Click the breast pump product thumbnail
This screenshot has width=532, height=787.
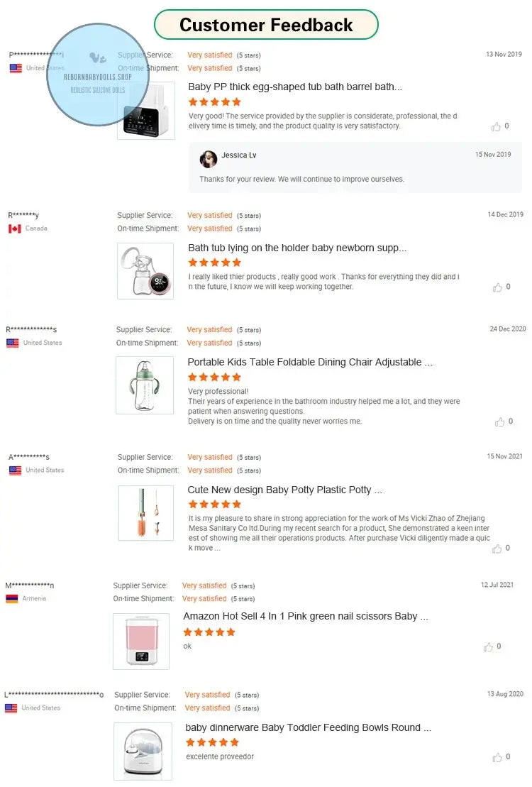coord(145,271)
